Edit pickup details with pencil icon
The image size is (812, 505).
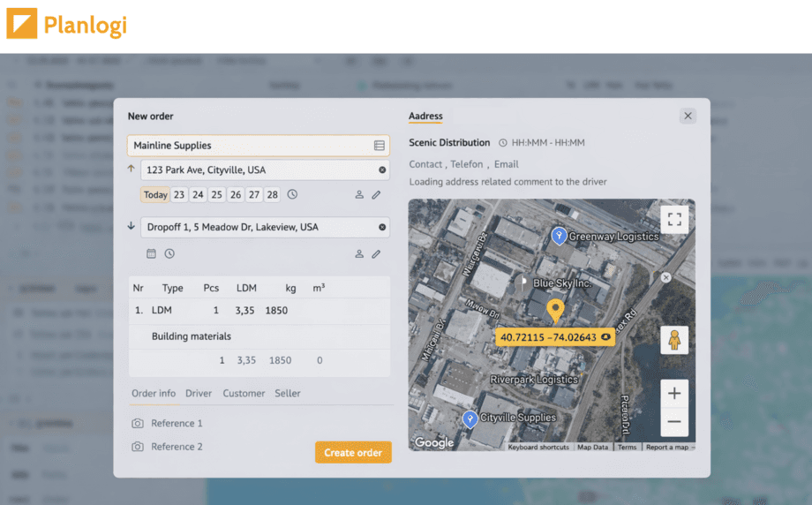(x=377, y=195)
